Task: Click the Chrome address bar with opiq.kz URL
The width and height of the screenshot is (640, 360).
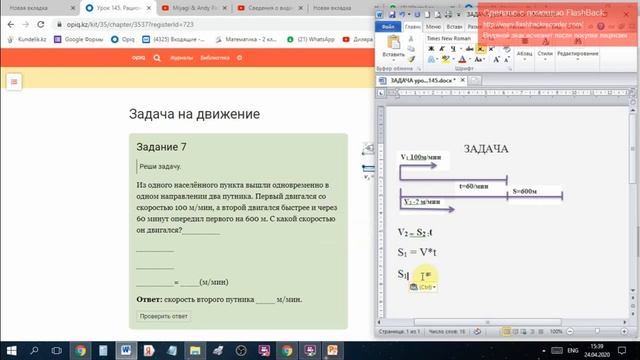Action: pos(212,24)
